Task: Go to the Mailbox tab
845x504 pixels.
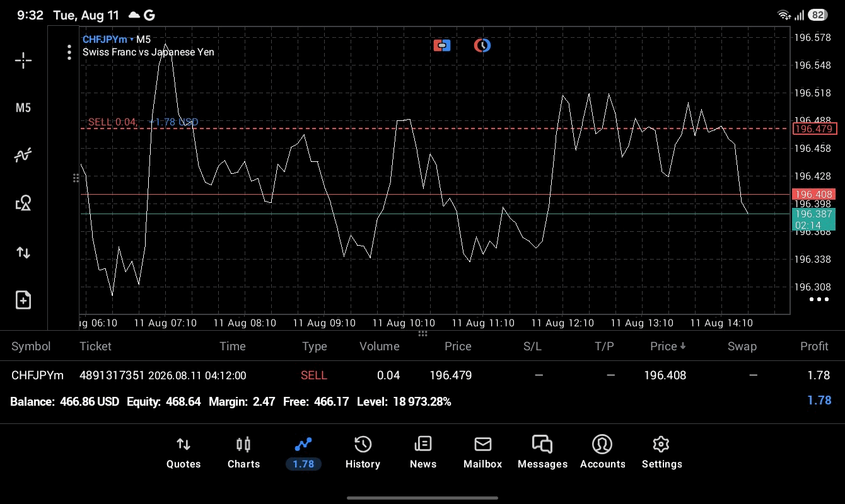Action: (x=483, y=453)
